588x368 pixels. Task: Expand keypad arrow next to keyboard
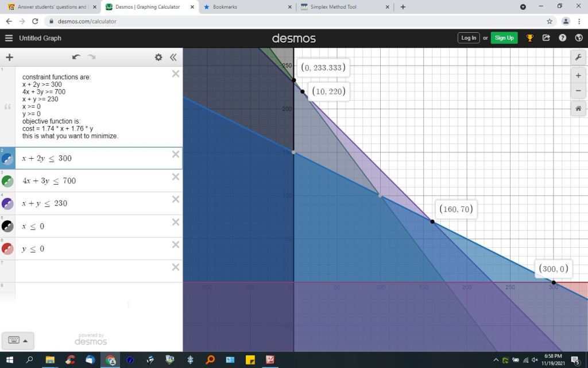[25, 340]
